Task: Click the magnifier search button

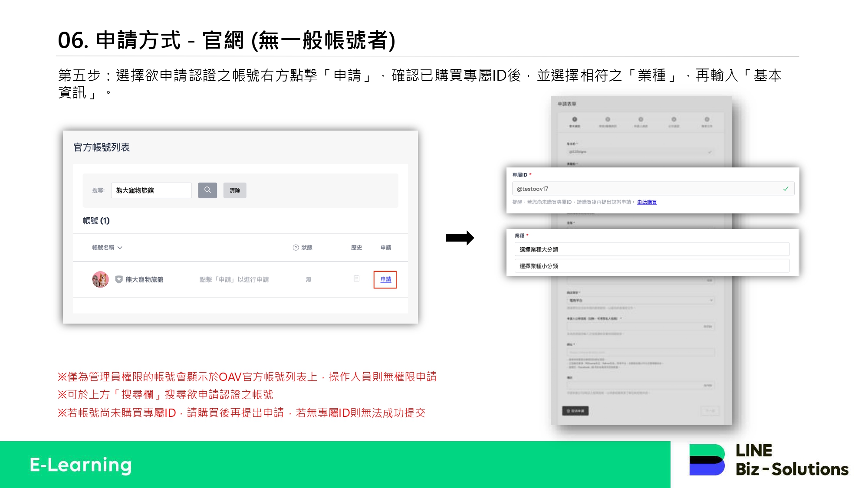Action: (207, 190)
